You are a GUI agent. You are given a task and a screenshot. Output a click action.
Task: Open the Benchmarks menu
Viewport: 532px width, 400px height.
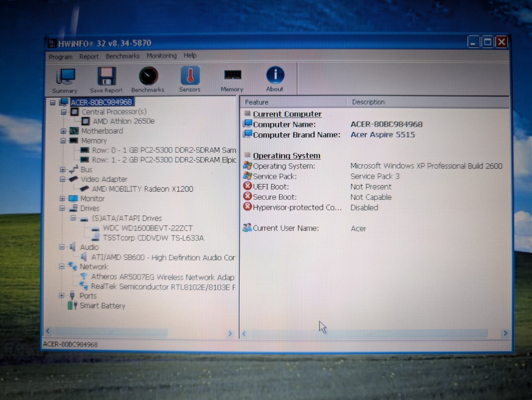tap(123, 56)
